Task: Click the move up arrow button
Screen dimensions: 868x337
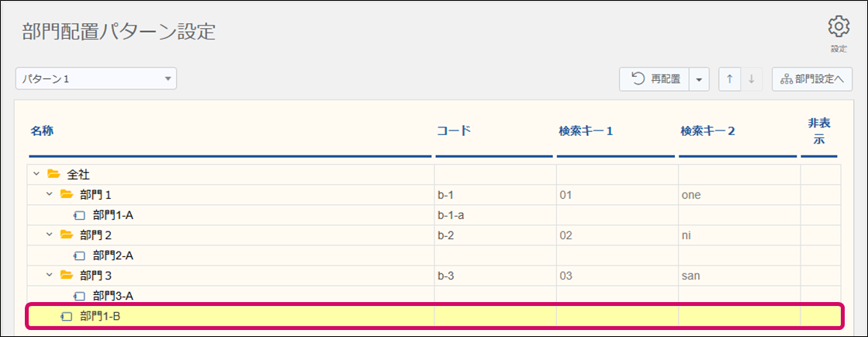Action: pos(729,79)
